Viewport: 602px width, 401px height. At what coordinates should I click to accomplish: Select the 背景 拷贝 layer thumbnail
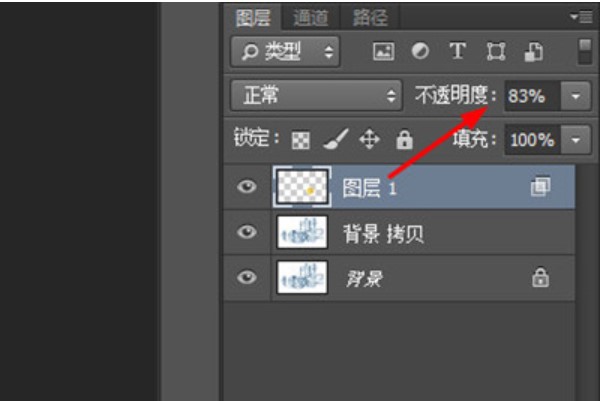[302, 232]
